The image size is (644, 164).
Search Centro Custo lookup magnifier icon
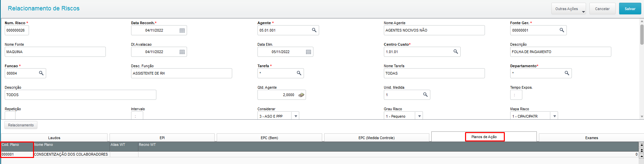click(456, 52)
